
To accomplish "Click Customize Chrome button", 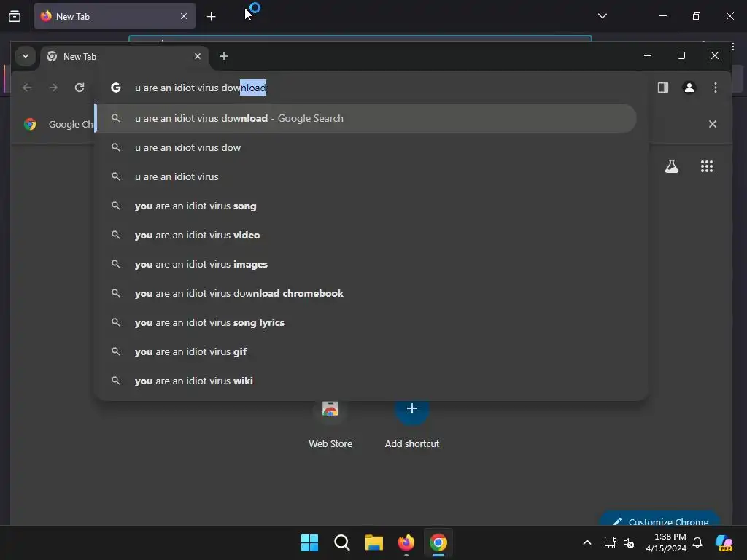I will 659,520.
